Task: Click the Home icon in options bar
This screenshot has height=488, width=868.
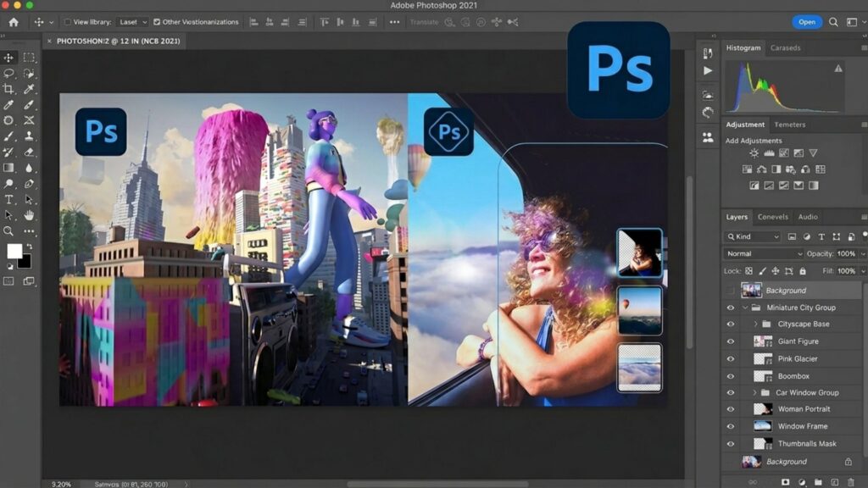Action: tap(14, 22)
